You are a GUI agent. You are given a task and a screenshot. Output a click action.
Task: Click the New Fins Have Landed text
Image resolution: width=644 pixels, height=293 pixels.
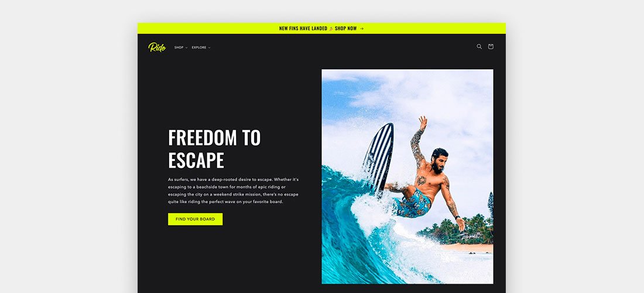pos(303,28)
